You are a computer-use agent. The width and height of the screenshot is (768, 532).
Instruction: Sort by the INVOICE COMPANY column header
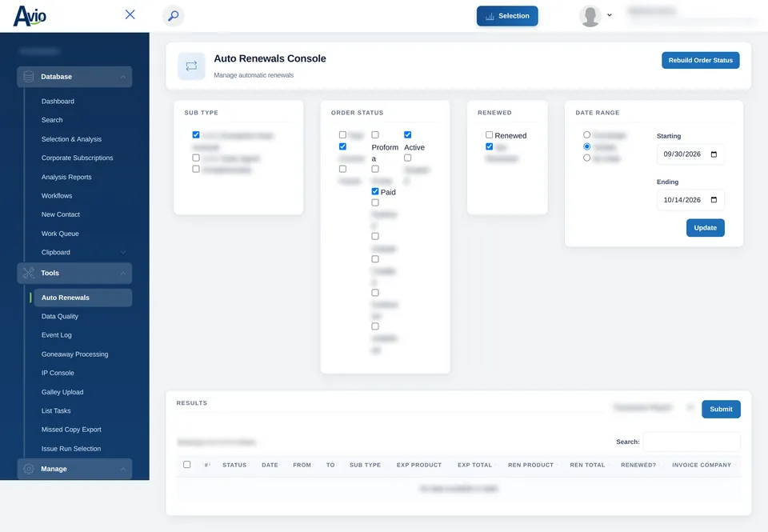pyautogui.click(x=702, y=465)
